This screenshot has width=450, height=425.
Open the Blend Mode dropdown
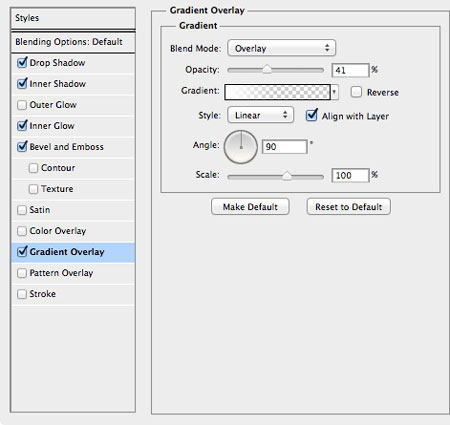(x=281, y=48)
